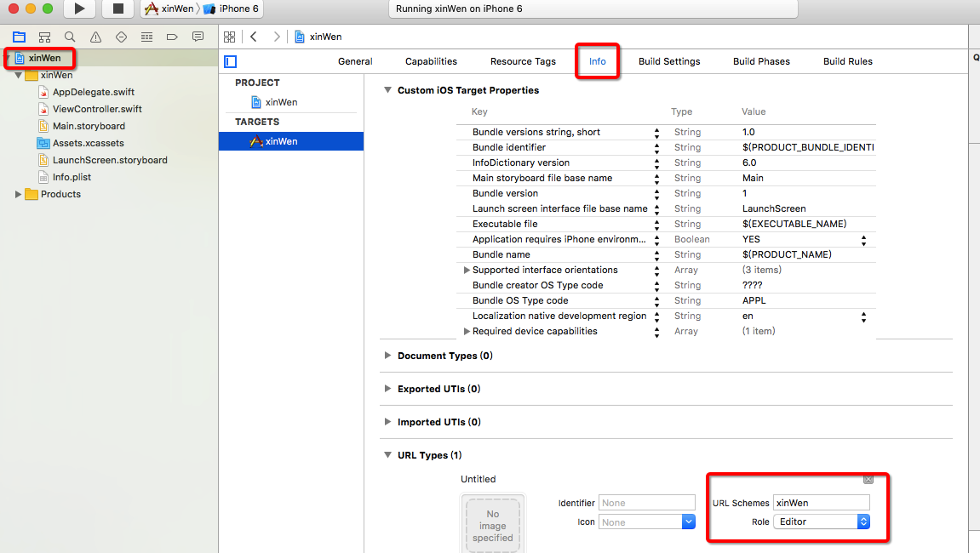Expand the Products folder in navigator

click(x=19, y=194)
